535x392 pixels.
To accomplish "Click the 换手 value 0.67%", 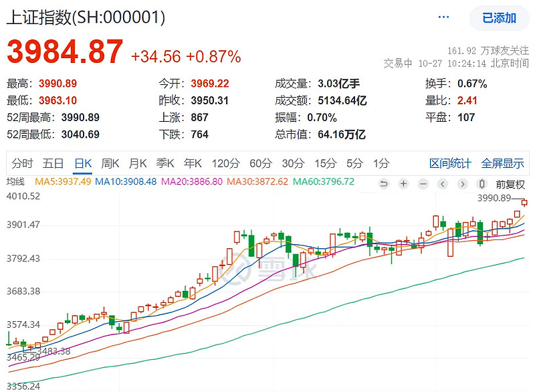I will pos(472,84).
